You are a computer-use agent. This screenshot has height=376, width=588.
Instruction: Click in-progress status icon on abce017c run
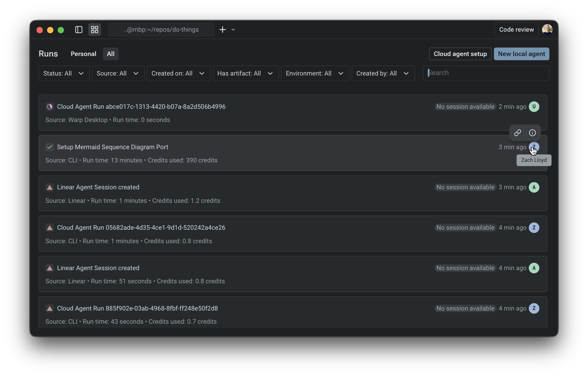click(49, 107)
